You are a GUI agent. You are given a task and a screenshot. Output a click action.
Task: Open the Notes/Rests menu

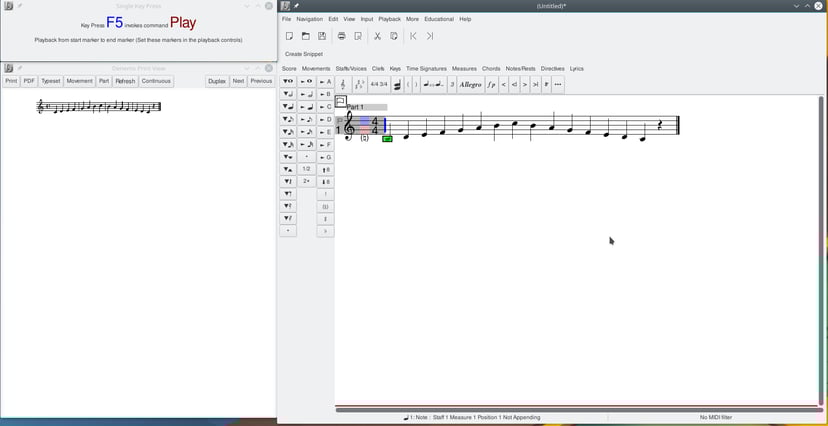tap(520, 69)
